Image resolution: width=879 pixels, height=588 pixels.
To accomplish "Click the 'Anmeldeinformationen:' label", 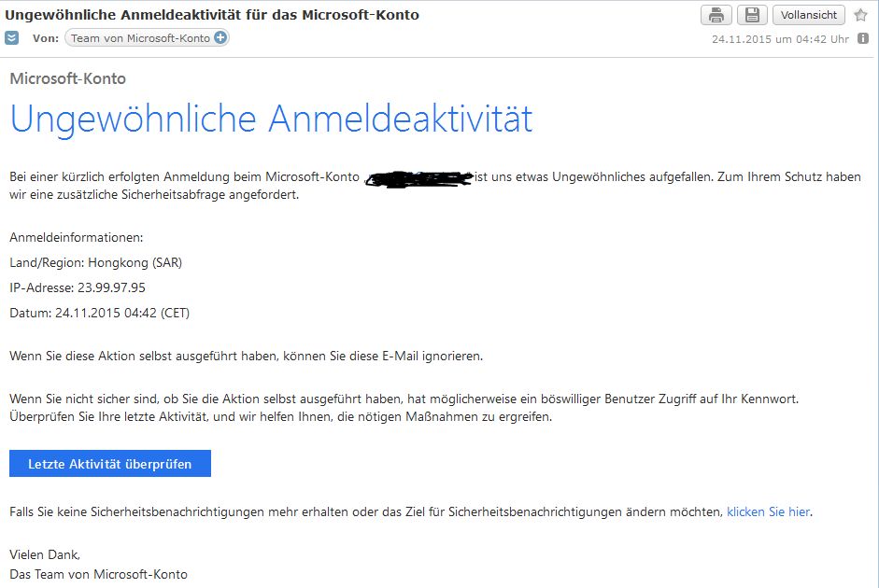I will (77, 237).
